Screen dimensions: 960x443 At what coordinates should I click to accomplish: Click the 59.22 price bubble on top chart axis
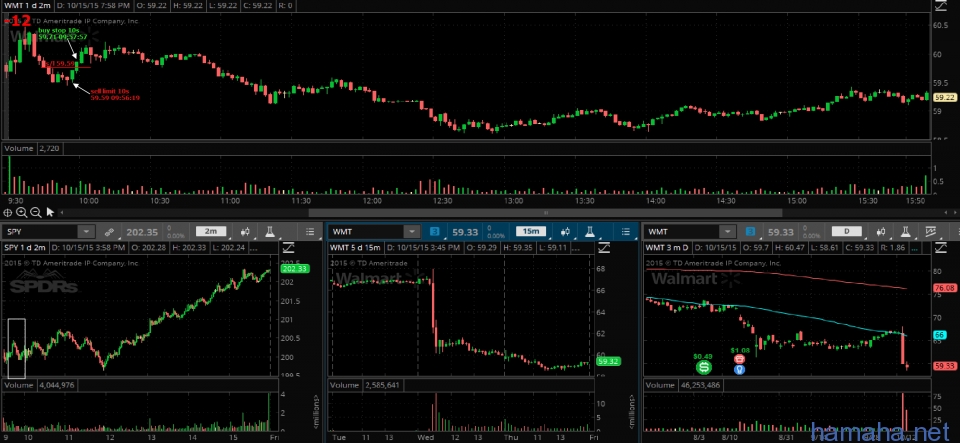click(945, 97)
